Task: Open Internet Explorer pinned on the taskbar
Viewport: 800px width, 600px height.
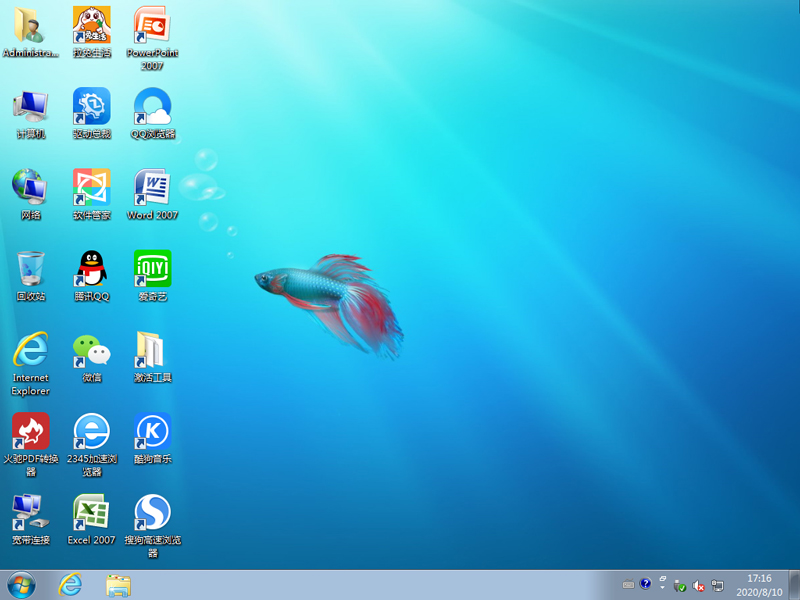Action: [70, 585]
